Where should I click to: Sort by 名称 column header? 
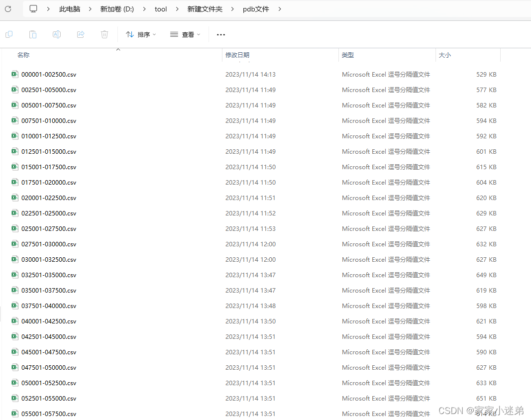(23, 55)
